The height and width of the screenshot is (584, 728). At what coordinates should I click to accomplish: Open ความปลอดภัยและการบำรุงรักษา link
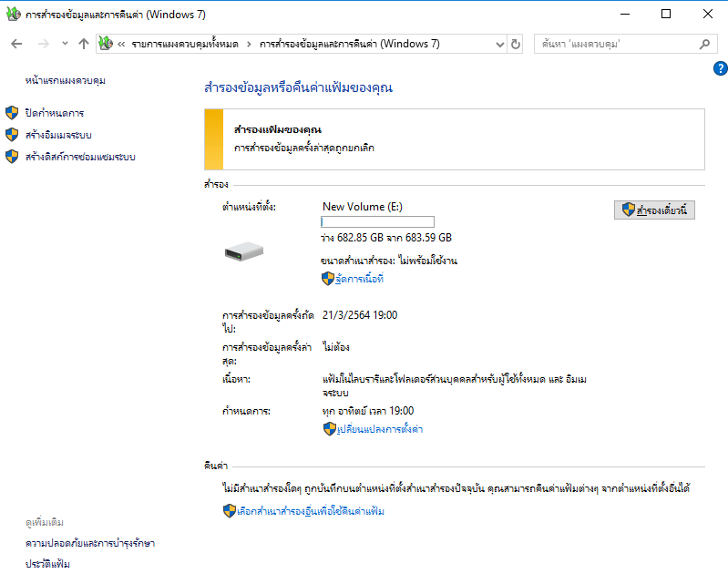pos(90,543)
